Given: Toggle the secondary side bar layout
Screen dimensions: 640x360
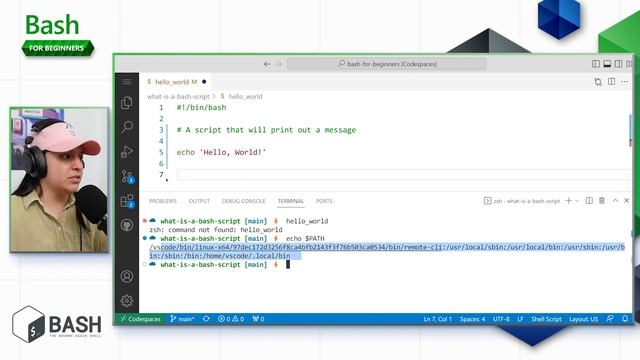Looking at the screenshot, I should point(619,64).
